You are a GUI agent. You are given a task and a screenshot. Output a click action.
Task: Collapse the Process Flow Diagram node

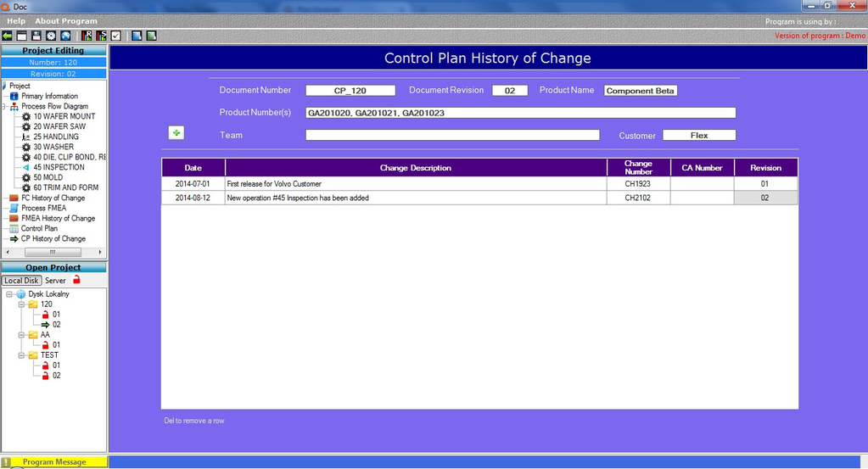pyautogui.click(x=5, y=106)
